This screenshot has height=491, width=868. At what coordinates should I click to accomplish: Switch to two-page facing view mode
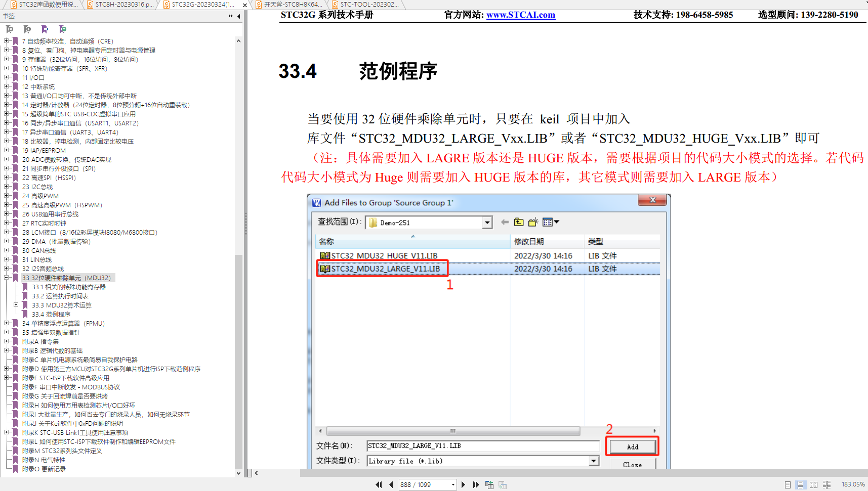[x=813, y=484]
